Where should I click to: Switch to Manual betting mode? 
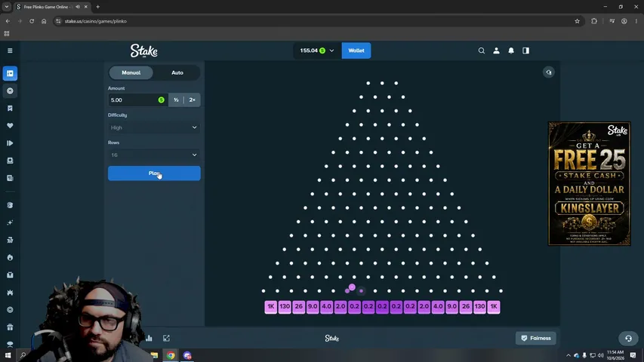(x=131, y=72)
